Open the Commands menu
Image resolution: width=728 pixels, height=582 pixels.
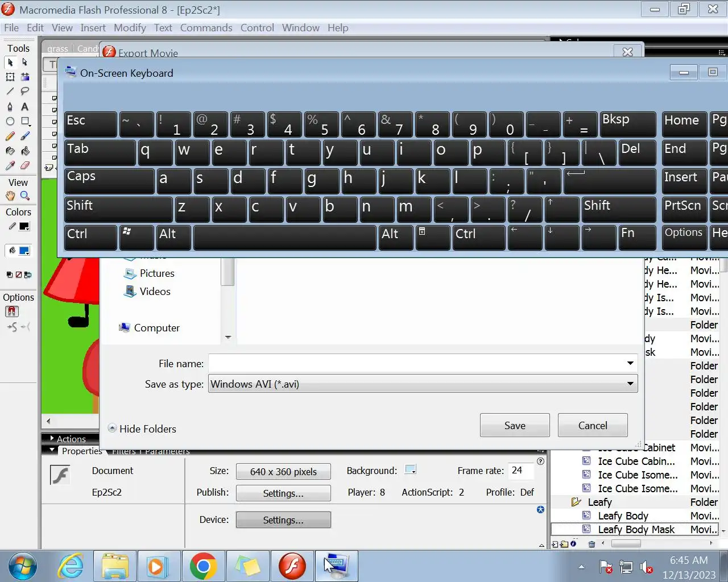click(206, 28)
